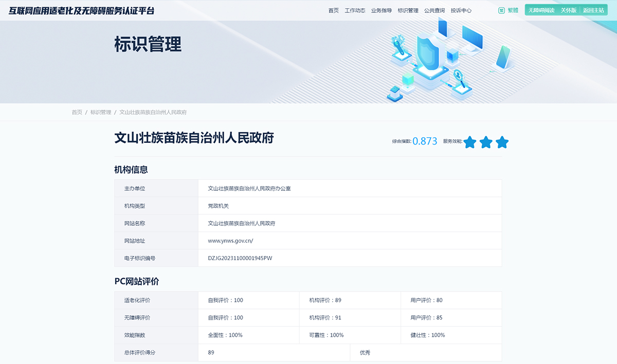
Task: Open 公共查询 navigation item
Action: [434, 10]
